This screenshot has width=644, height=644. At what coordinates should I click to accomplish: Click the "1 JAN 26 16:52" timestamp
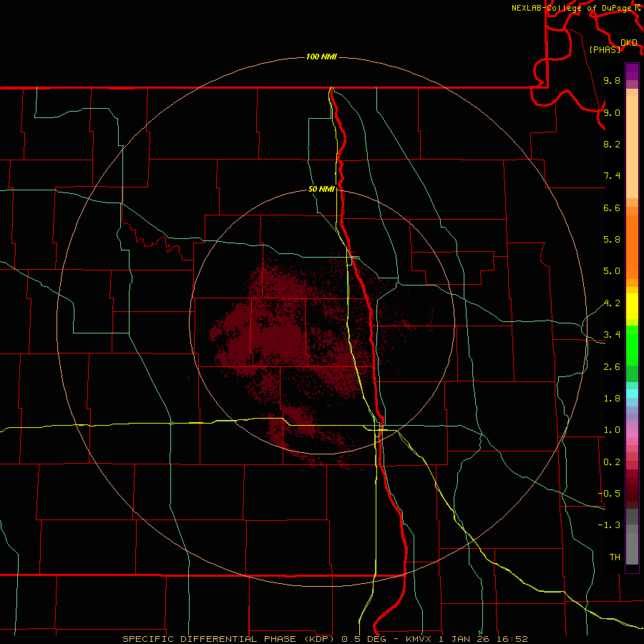point(483,639)
